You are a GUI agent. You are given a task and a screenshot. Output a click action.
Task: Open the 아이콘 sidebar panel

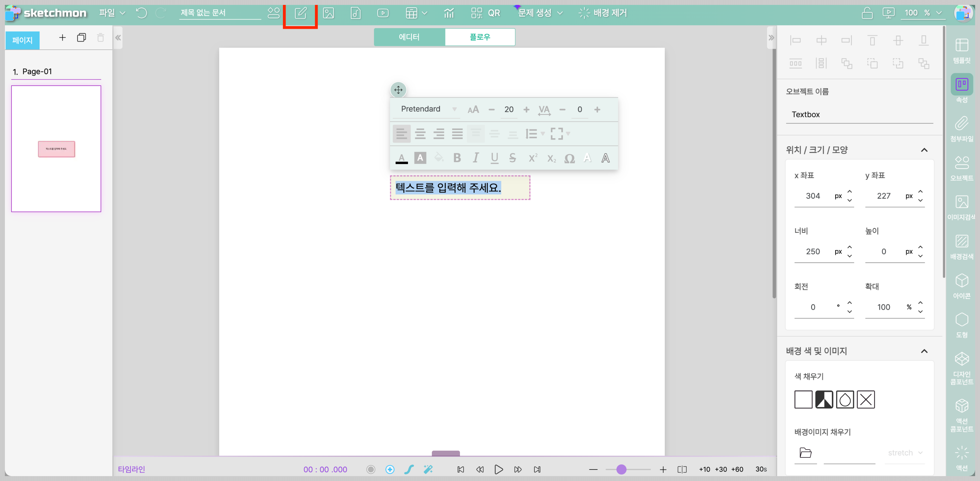[961, 285]
